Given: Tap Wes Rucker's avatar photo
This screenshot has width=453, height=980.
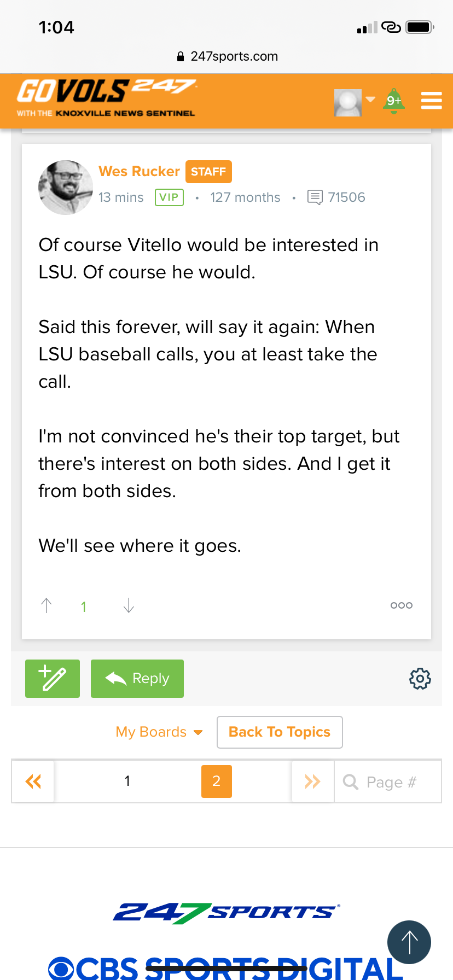Looking at the screenshot, I should click(x=66, y=188).
